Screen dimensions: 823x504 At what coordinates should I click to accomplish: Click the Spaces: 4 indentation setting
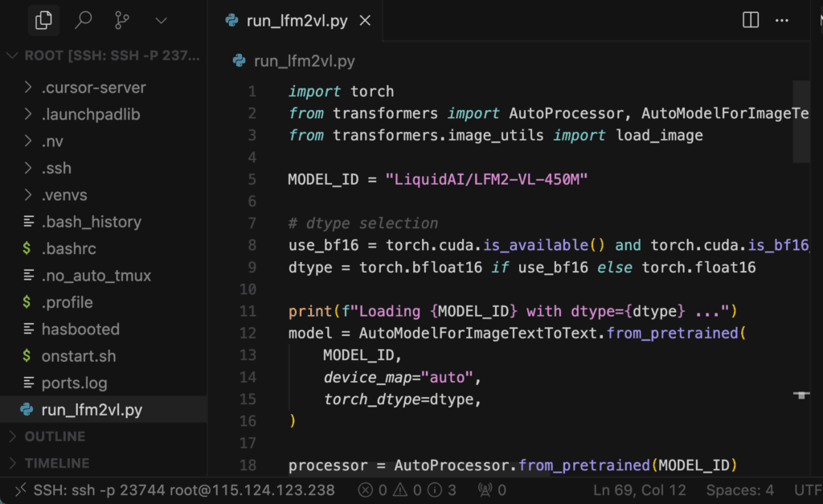click(739, 490)
